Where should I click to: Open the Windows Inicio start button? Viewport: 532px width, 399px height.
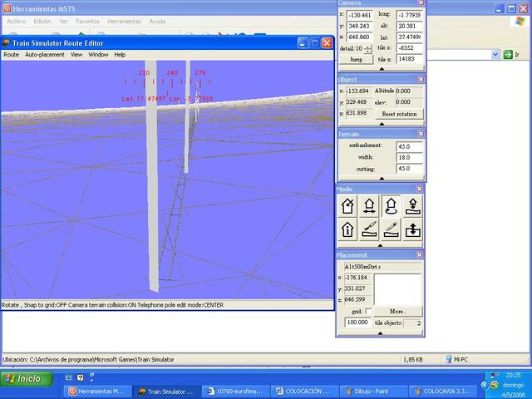coord(24,378)
